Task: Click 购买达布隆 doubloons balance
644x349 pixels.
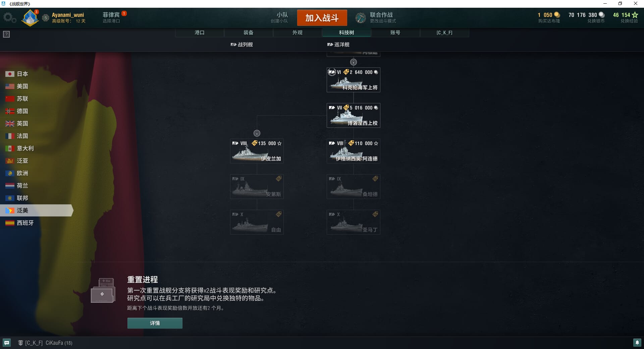Action: pyautogui.click(x=549, y=17)
